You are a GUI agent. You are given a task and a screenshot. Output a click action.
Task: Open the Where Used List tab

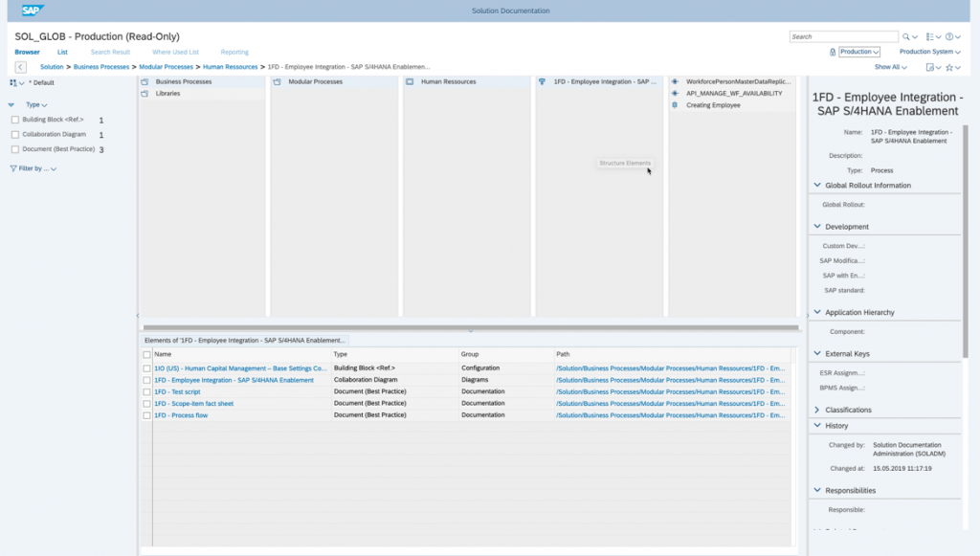tap(175, 52)
